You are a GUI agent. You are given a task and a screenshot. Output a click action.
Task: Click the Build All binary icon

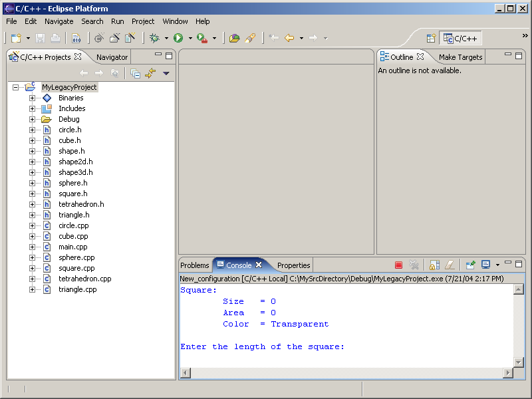[76, 39]
